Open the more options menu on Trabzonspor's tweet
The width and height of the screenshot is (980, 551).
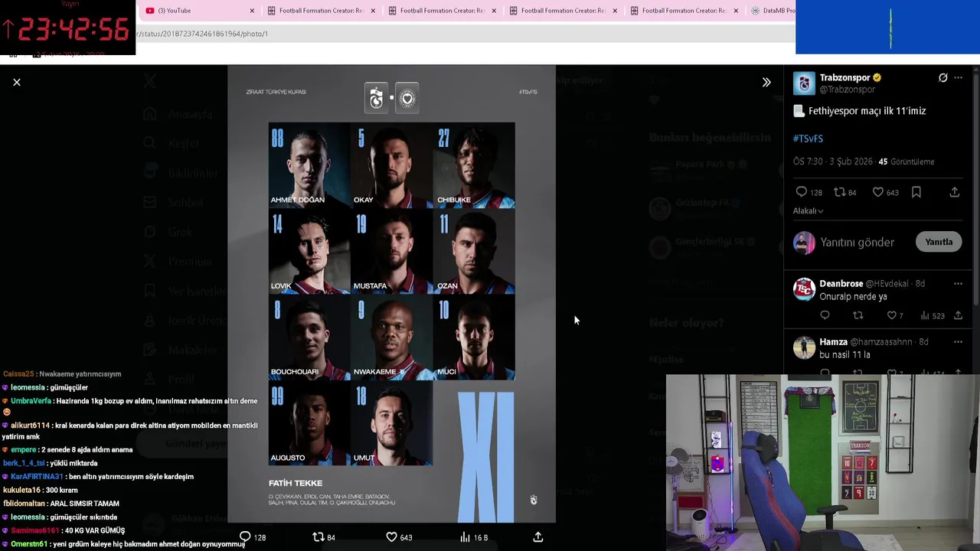click(x=959, y=78)
